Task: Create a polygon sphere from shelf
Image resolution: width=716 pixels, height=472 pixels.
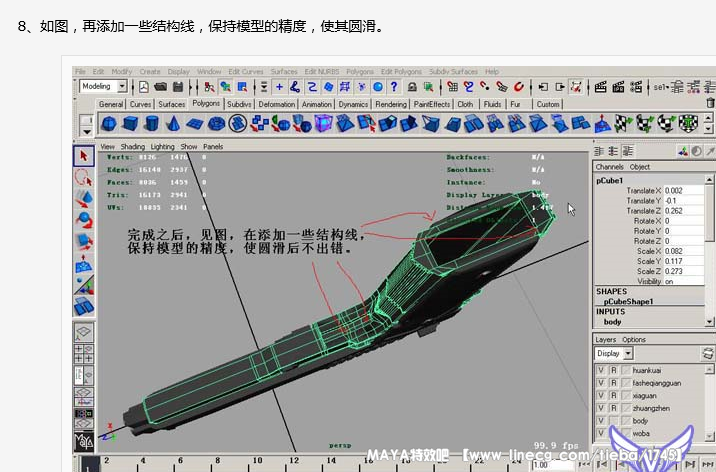Action: coord(109,123)
